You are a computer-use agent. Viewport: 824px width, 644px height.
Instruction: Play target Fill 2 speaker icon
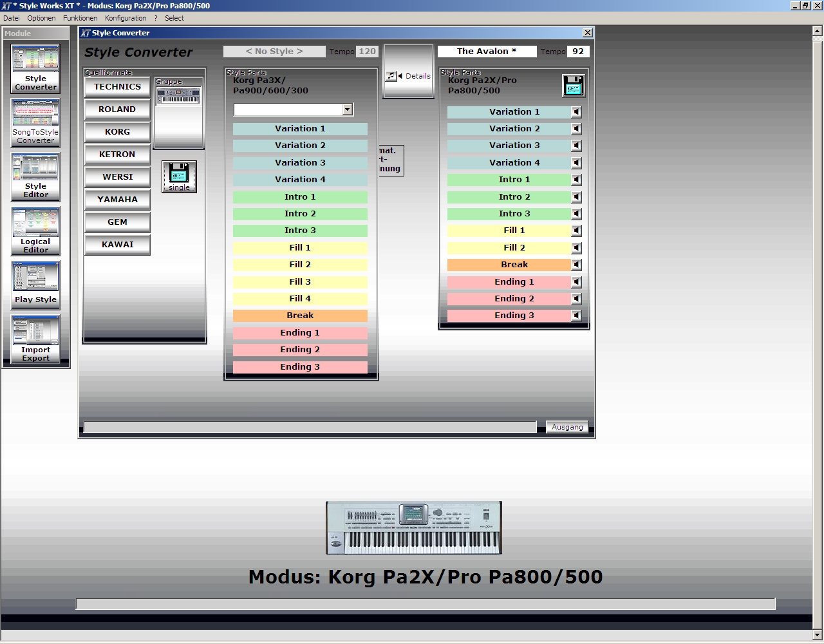[x=576, y=248]
